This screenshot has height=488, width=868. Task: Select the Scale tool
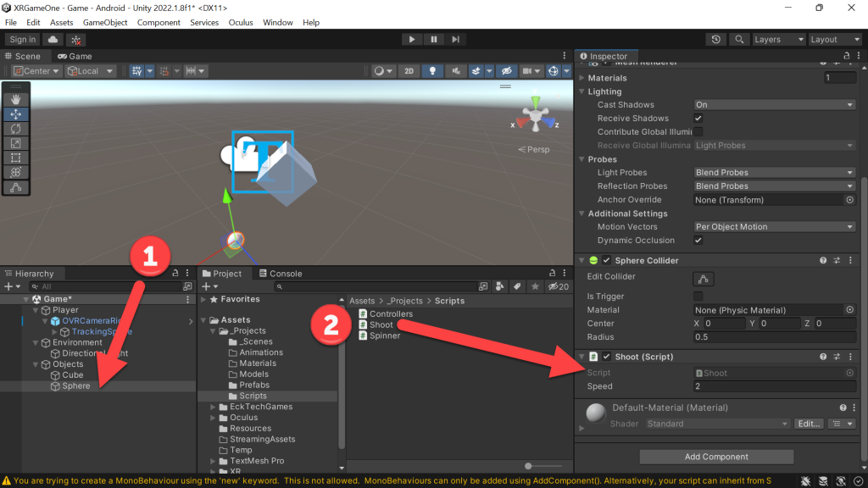[x=15, y=143]
